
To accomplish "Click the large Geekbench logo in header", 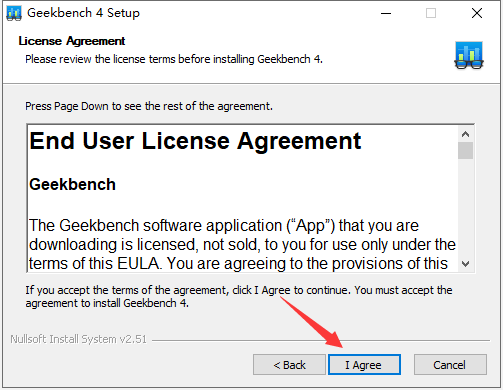I will (469, 55).
